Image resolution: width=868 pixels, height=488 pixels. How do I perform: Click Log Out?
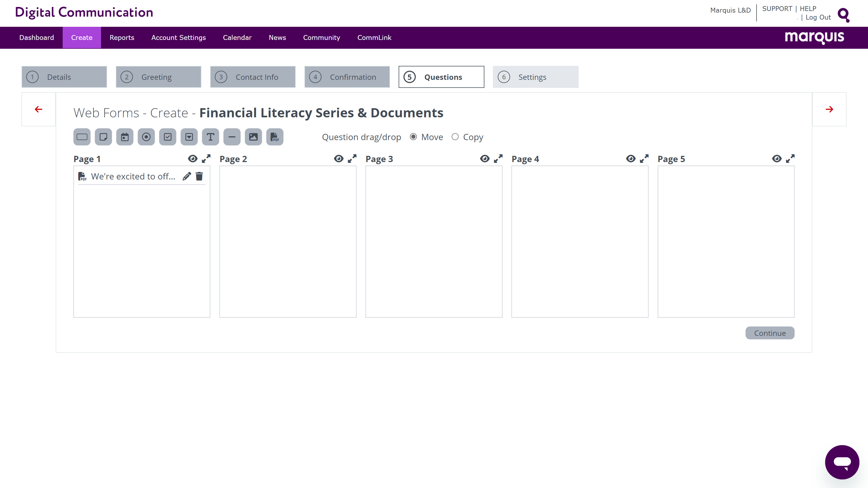point(818,17)
